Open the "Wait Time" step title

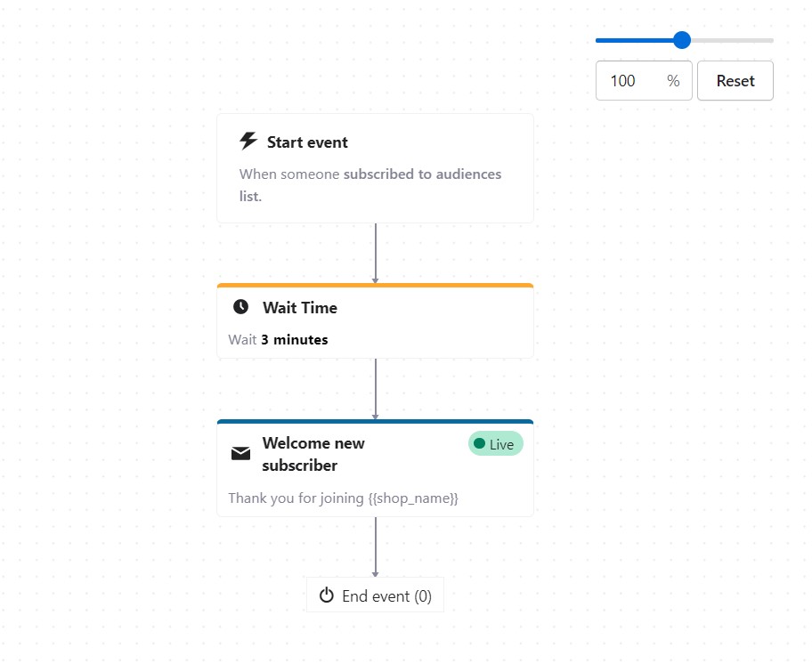pos(299,308)
